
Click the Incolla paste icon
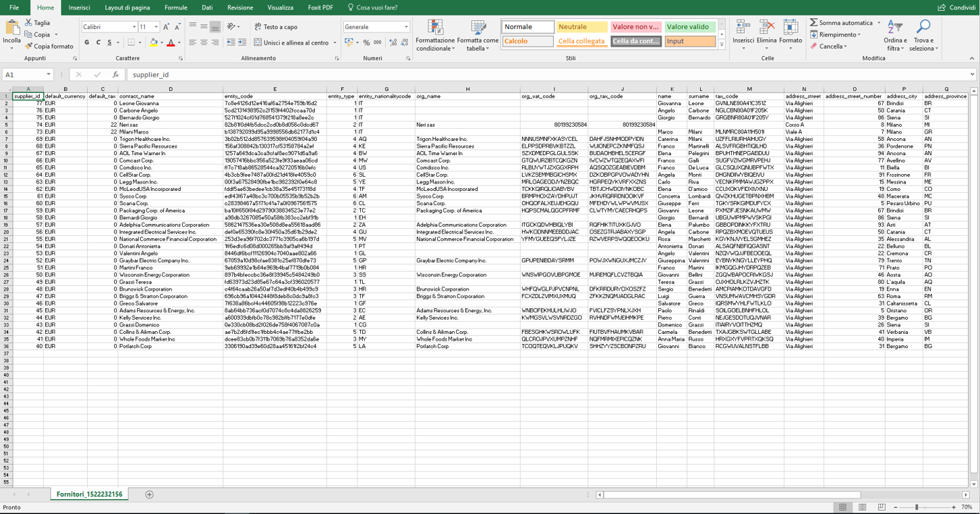[x=12, y=28]
